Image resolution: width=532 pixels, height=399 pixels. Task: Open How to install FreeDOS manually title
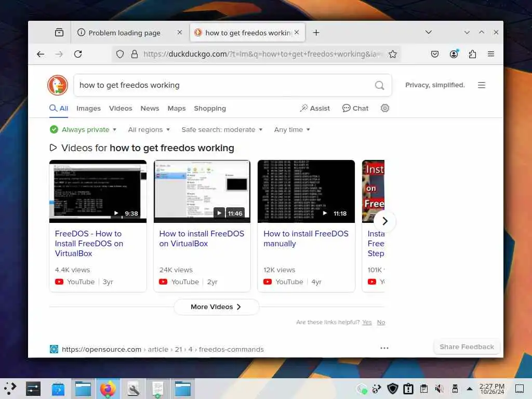305,238
